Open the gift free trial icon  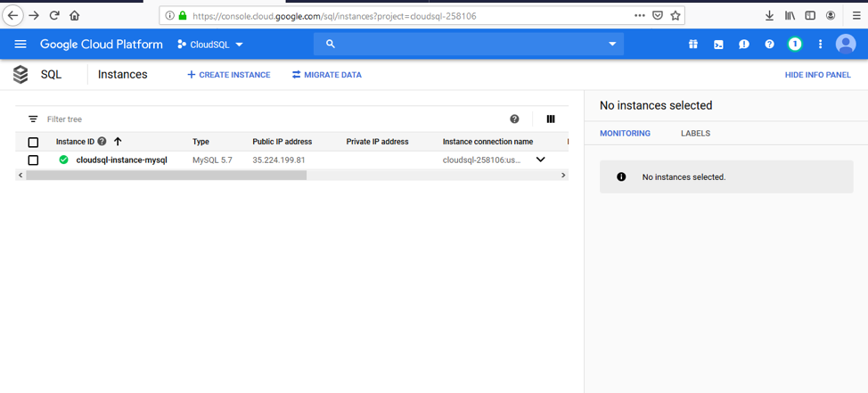[x=693, y=45]
